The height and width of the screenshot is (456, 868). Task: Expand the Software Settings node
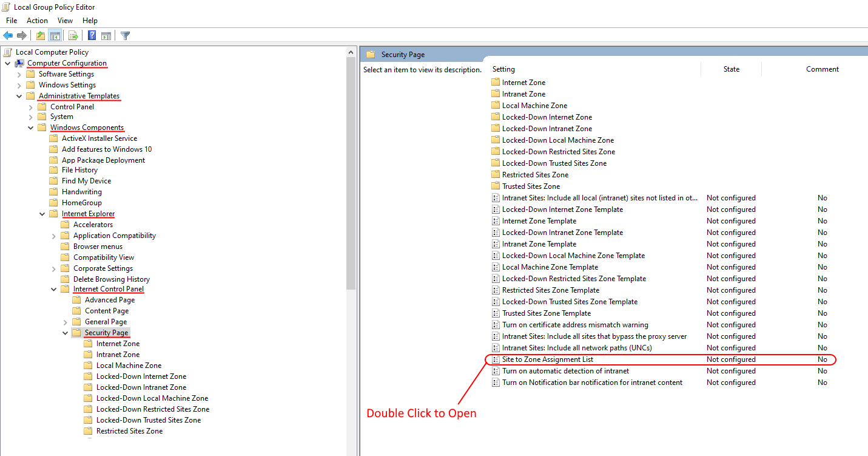[19, 74]
